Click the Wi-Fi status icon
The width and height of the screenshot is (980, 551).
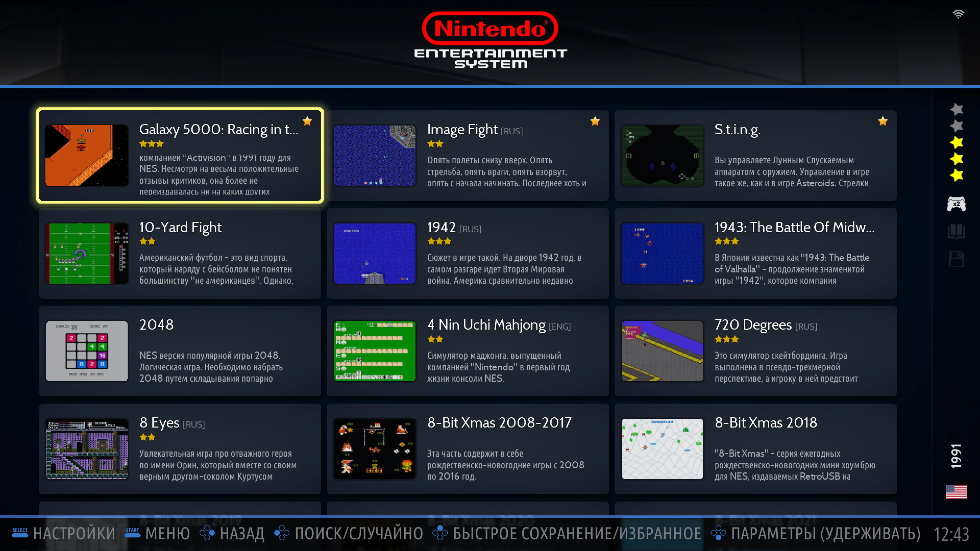click(x=958, y=14)
